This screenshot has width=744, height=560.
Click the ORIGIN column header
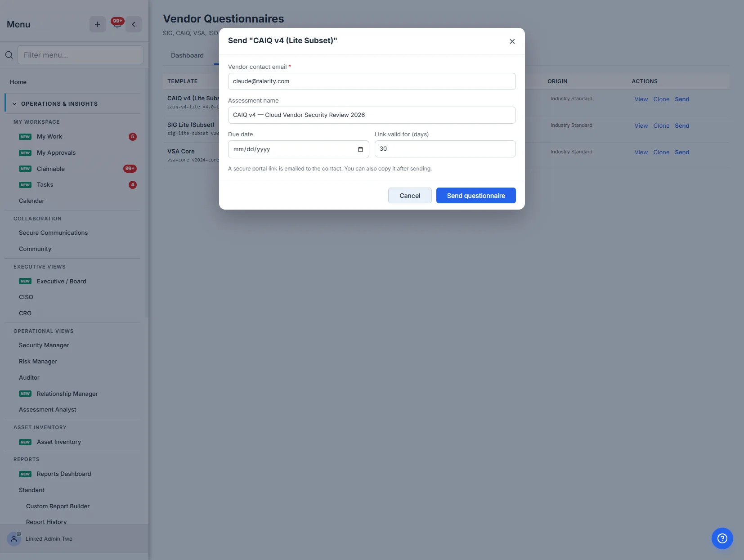tap(557, 81)
